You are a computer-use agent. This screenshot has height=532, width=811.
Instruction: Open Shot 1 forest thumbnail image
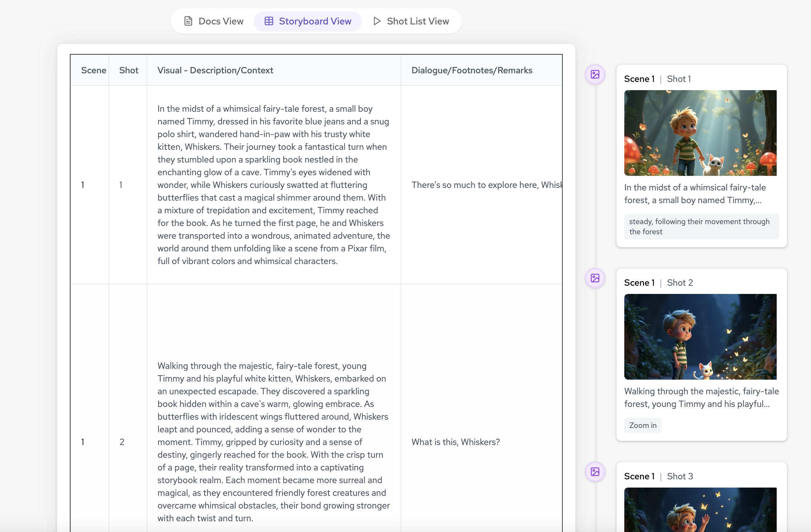pyautogui.click(x=700, y=133)
